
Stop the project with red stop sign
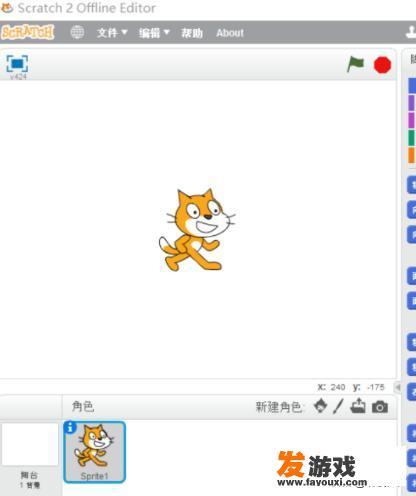pyautogui.click(x=382, y=65)
